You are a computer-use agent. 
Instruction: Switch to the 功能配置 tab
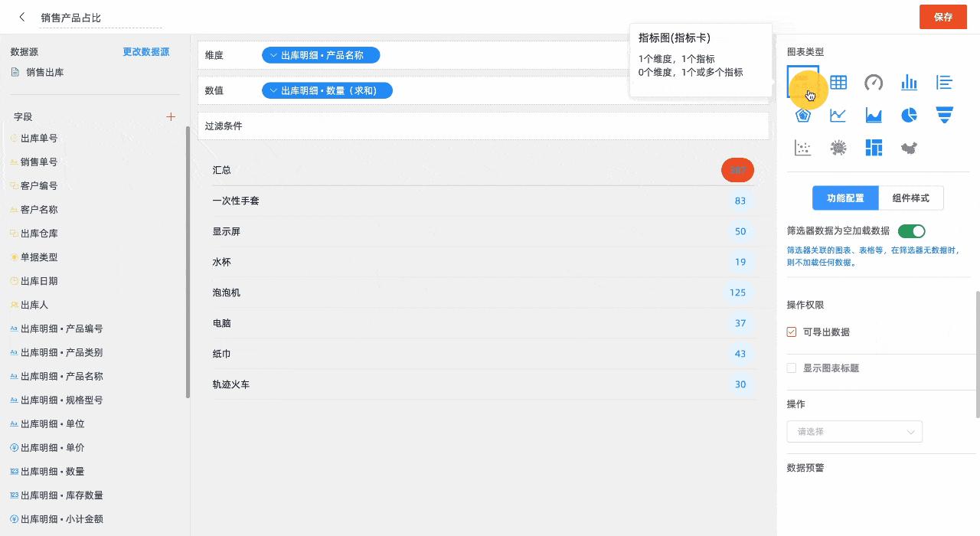pyautogui.click(x=845, y=198)
